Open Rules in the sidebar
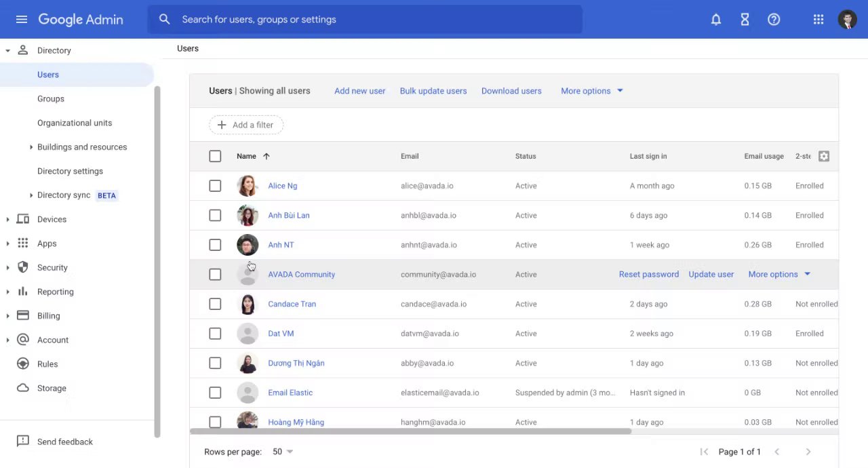The height and width of the screenshot is (468, 868). tap(47, 364)
